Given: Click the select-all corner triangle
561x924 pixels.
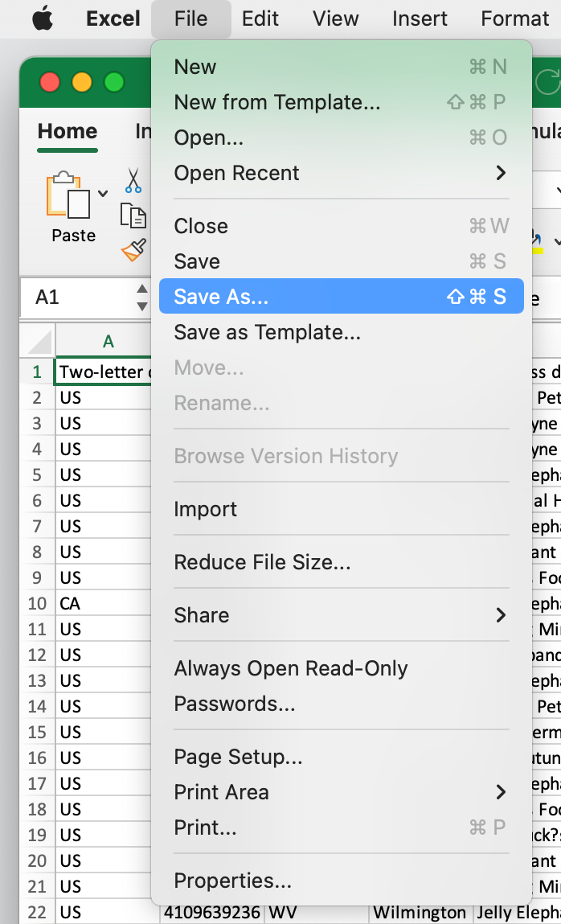Looking at the screenshot, I should tap(39, 342).
